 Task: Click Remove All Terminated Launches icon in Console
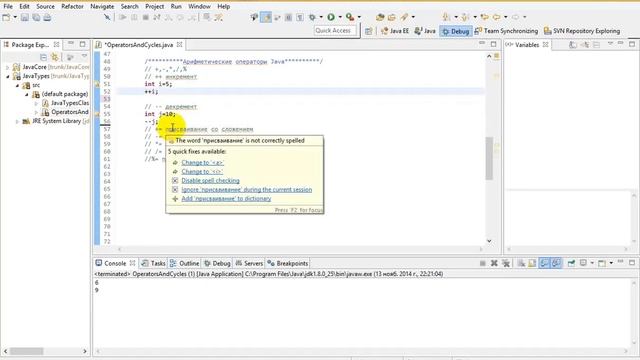(506, 263)
